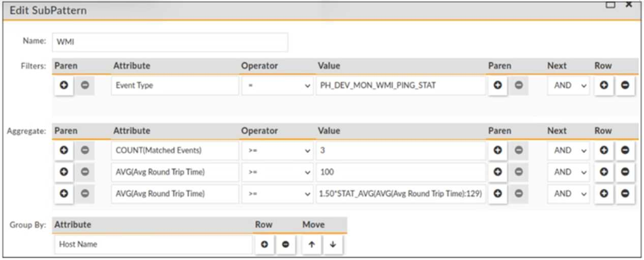
Task: Change Next AND dropdown on Event Type row
Action: click(x=569, y=85)
